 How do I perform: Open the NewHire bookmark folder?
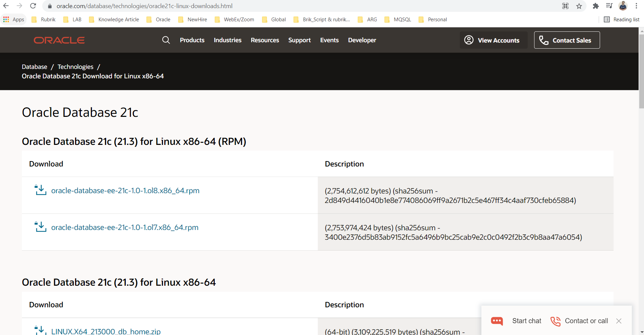click(x=192, y=20)
